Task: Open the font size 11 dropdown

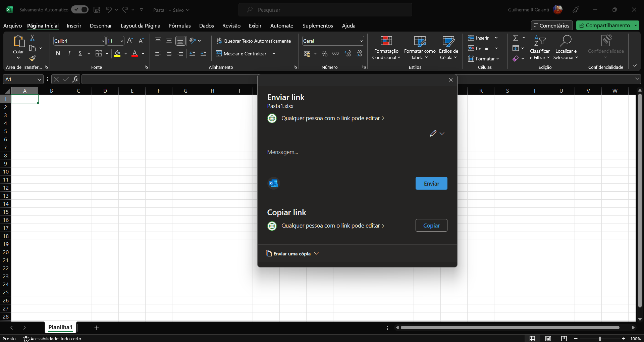Action: [121, 41]
